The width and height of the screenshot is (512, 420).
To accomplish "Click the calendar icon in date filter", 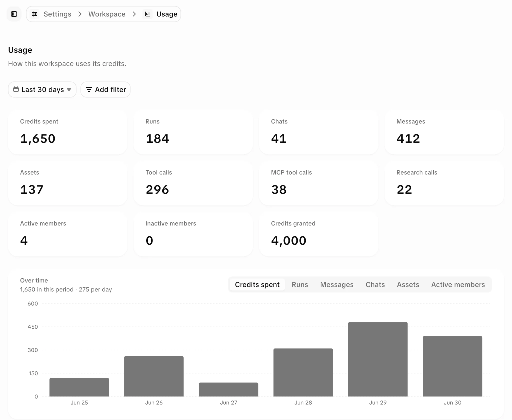I will (x=16, y=89).
